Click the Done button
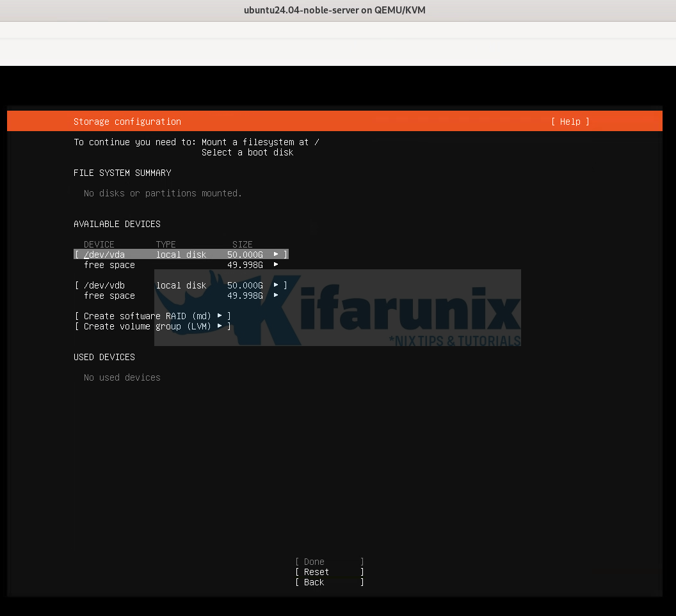This screenshot has height=616, width=676. (x=330, y=562)
